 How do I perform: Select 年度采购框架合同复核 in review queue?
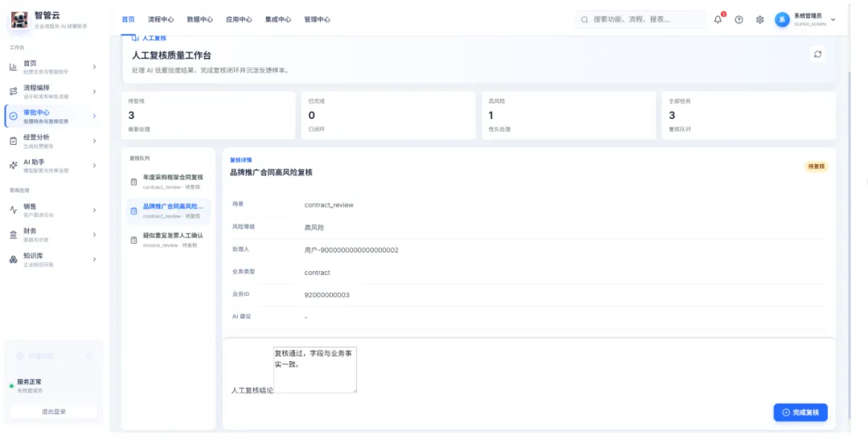point(168,182)
